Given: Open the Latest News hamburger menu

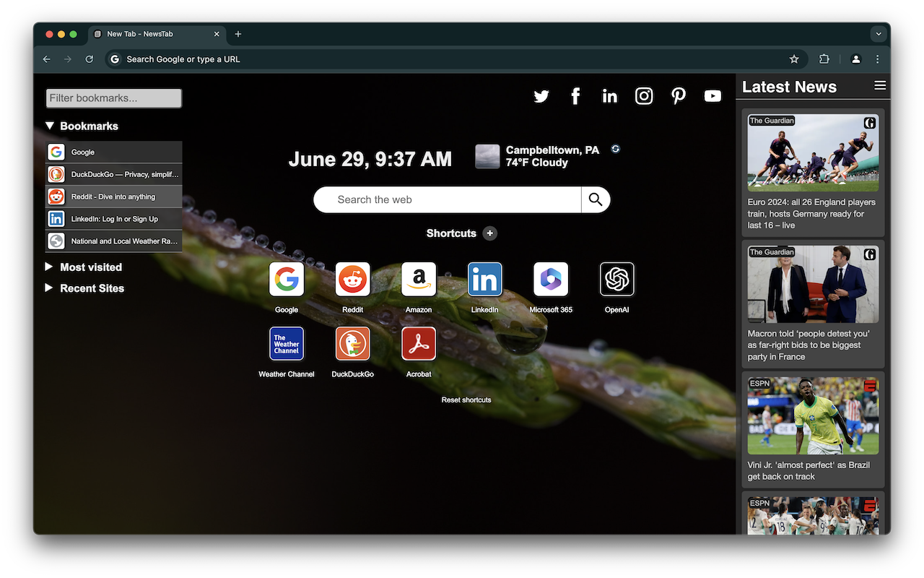Looking at the screenshot, I should pyautogui.click(x=879, y=85).
